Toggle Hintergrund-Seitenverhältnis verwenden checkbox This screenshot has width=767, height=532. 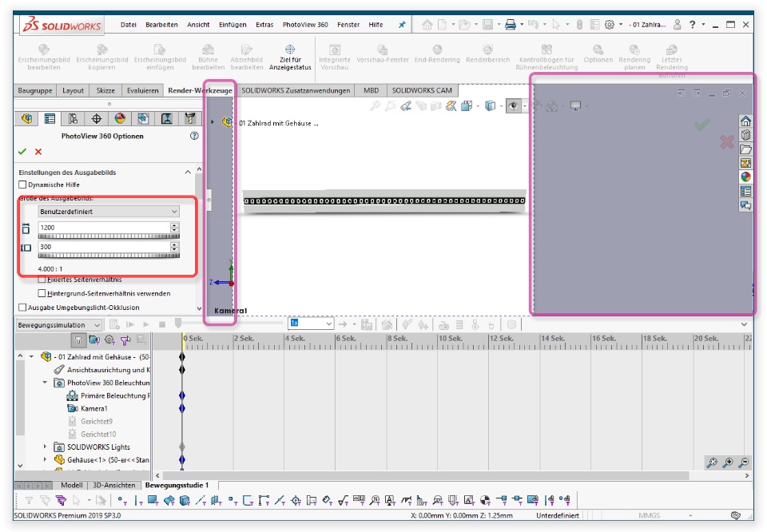42,293
